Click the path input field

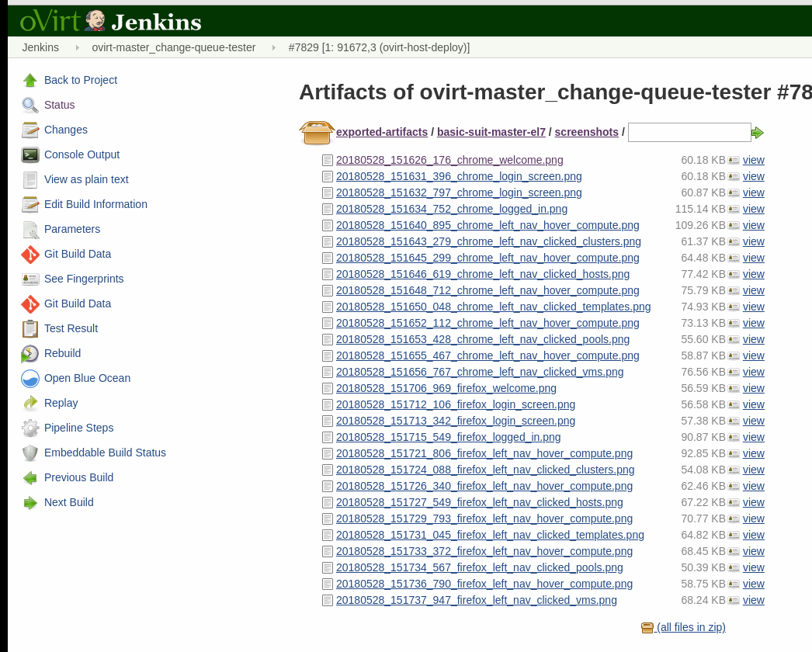689,133
